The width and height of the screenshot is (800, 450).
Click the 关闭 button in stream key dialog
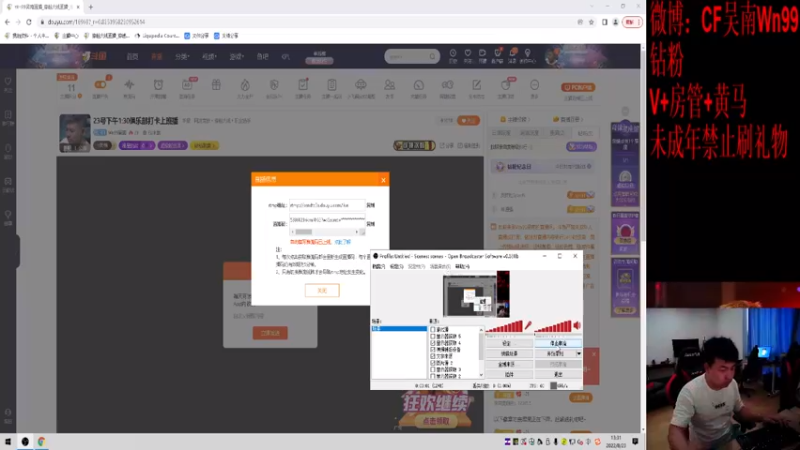coord(322,290)
